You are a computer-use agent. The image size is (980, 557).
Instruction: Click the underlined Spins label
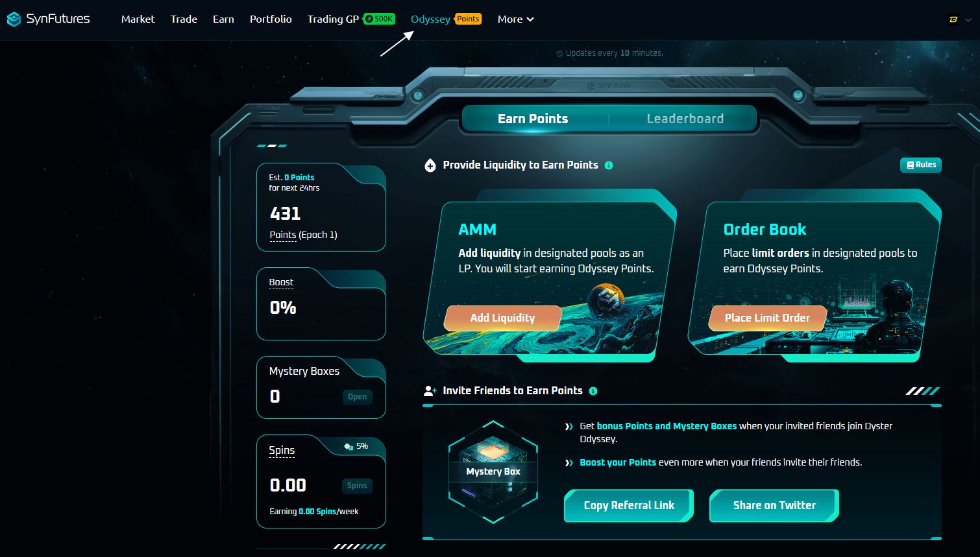tap(282, 450)
